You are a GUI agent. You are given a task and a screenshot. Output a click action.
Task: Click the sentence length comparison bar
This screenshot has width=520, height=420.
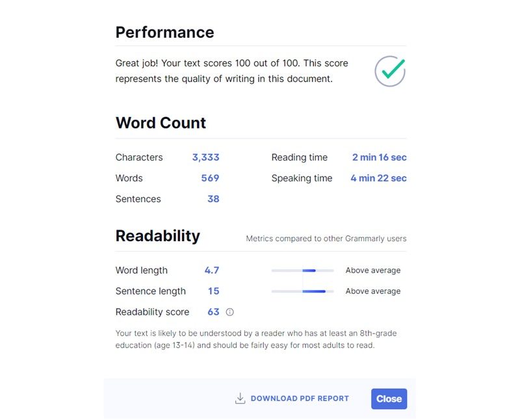point(302,291)
